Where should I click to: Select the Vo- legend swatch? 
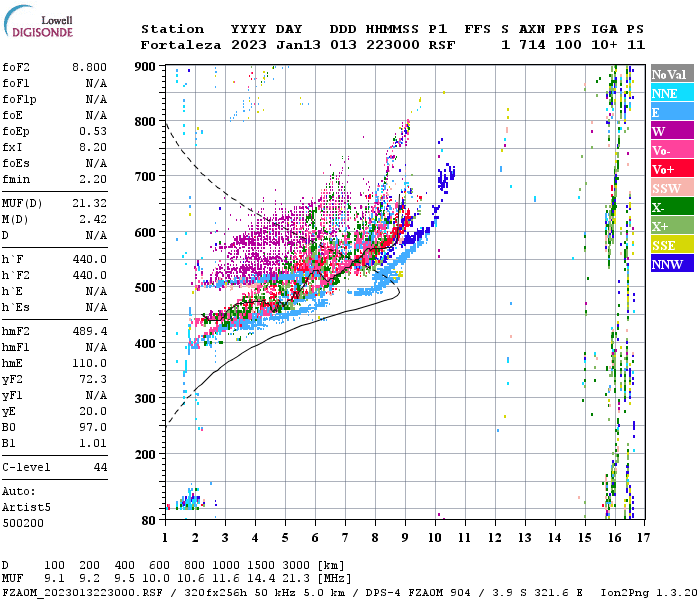click(672, 150)
